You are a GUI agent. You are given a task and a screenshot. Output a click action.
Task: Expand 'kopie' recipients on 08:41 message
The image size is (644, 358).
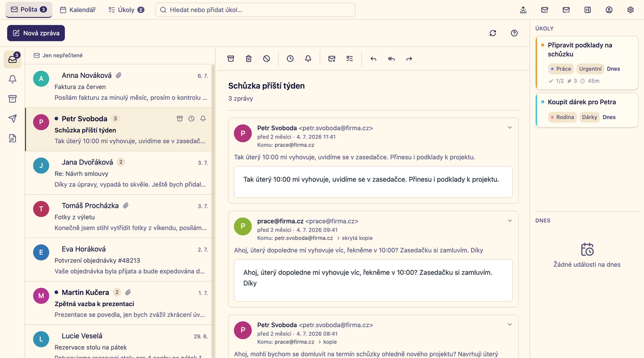(327, 342)
